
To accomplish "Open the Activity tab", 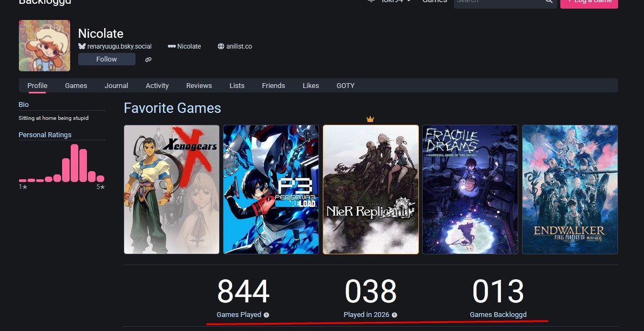I will coord(157,85).
